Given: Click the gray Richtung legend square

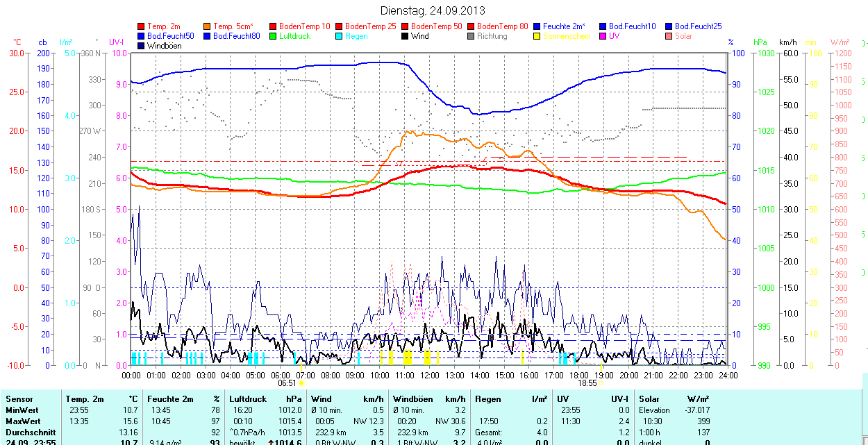Looking at the screenshot, I should pyautogui.click(x=471, y=36).
